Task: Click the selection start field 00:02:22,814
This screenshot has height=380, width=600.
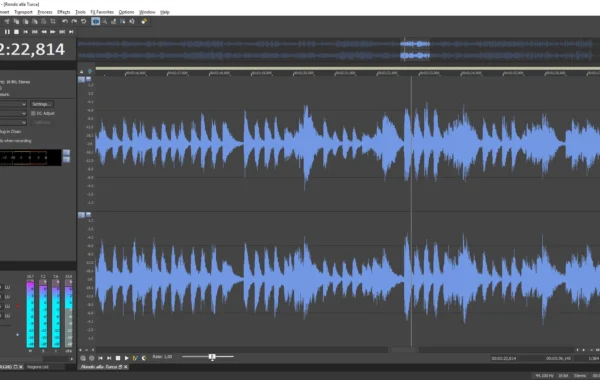Action: pos(504,359)
